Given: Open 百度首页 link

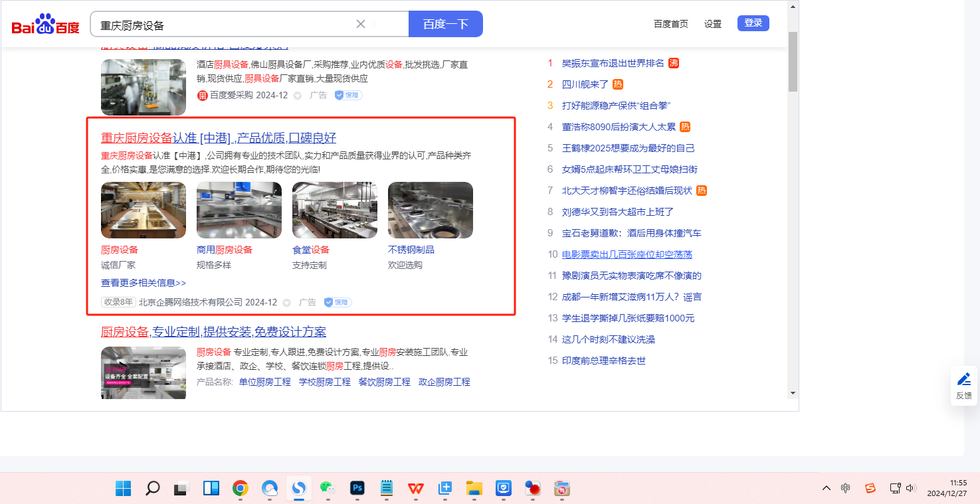Looking at the screenshot, I should point(671,24).
